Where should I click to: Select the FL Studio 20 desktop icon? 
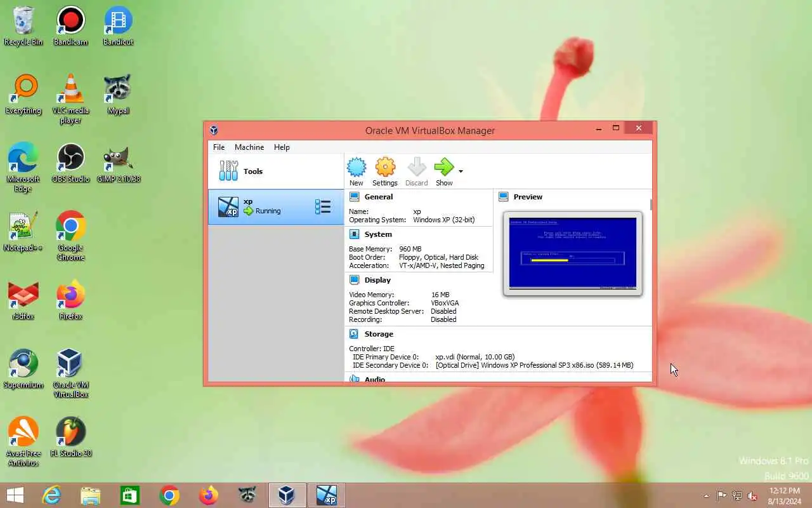[70, 438]
